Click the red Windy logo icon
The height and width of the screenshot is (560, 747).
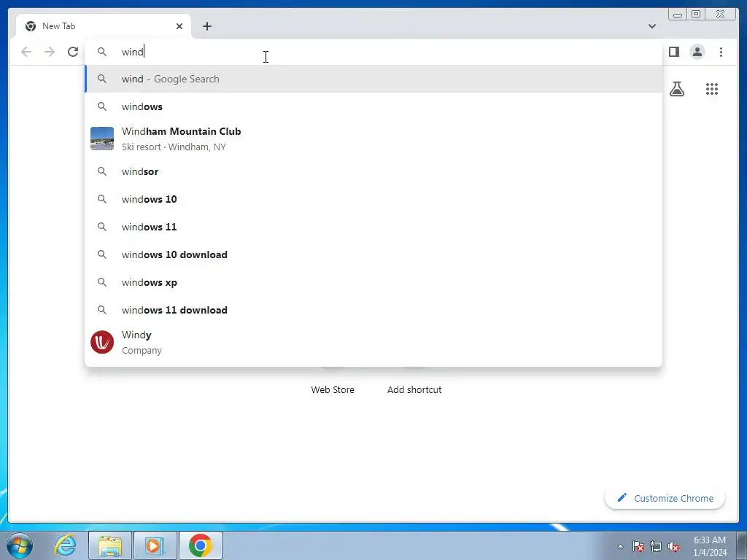coord(102,342)
